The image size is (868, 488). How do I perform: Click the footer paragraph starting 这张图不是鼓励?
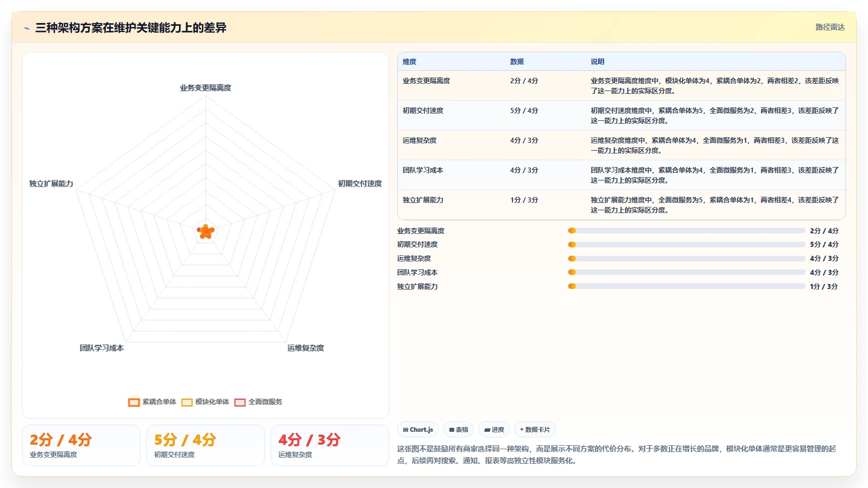click(617, 454)
